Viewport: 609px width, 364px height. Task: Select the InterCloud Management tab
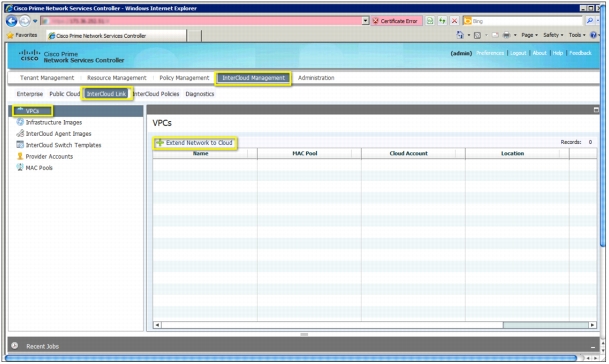[x=253, y=78]
